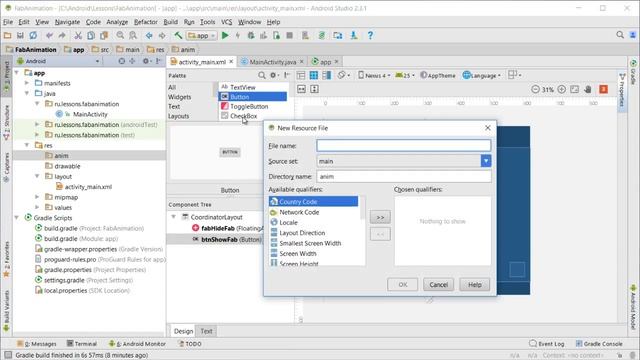Switch to MainActivity.java tab
Screen dimensions: 640x360
click(272, 62)
